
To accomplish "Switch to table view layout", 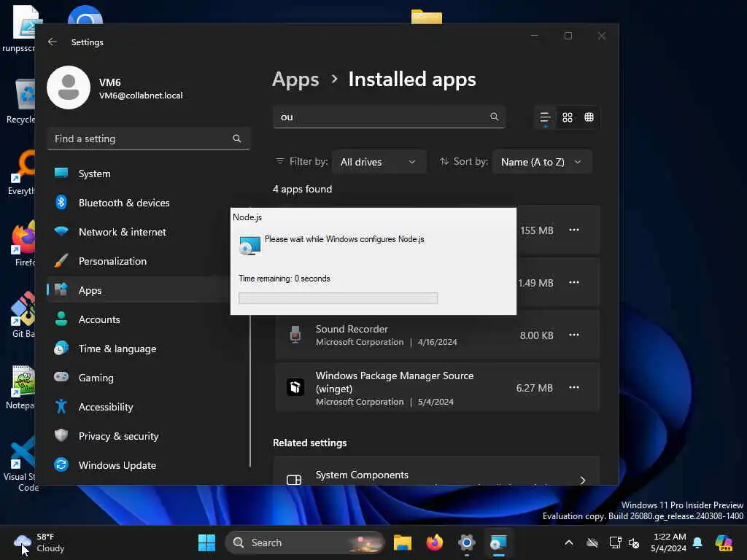I will 589,117.
